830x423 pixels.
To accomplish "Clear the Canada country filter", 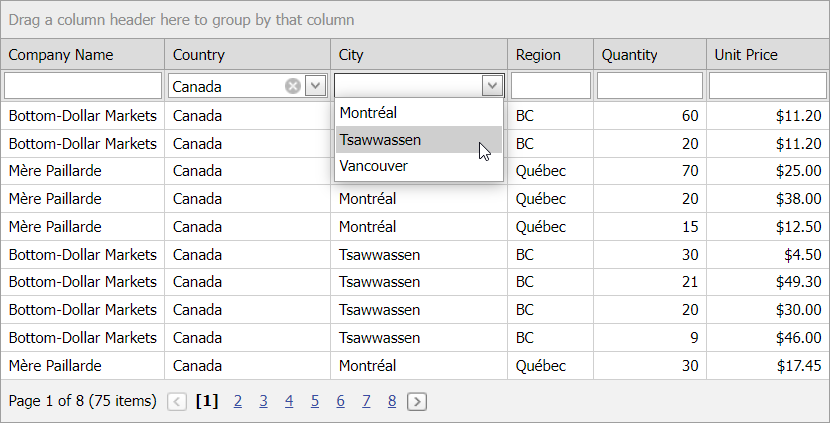I will click(292, 86).
